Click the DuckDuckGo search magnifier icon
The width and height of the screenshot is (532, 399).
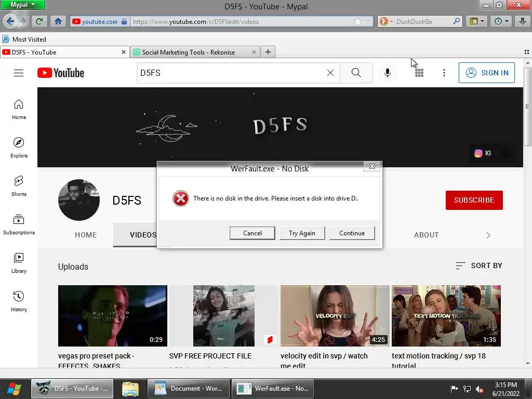[456, 21]
